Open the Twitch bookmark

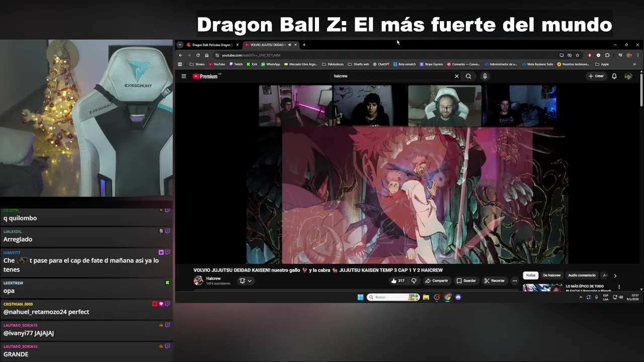(x=235, y=64)
